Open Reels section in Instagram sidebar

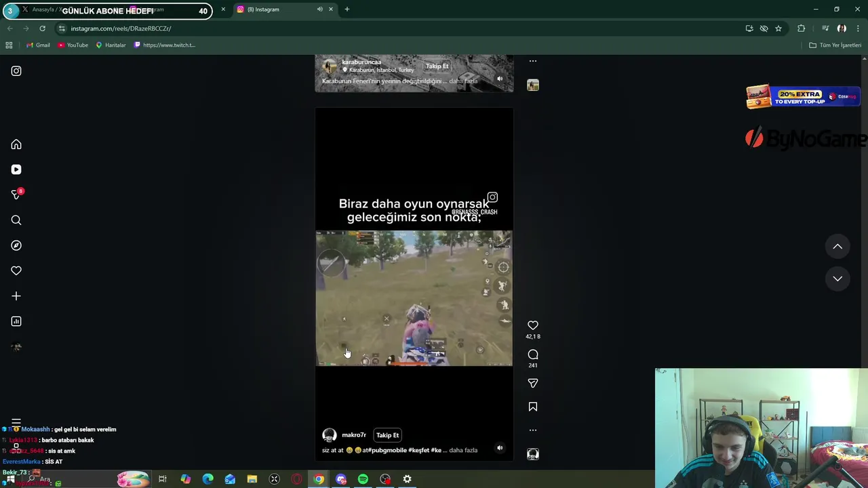(x=16, y=169)
